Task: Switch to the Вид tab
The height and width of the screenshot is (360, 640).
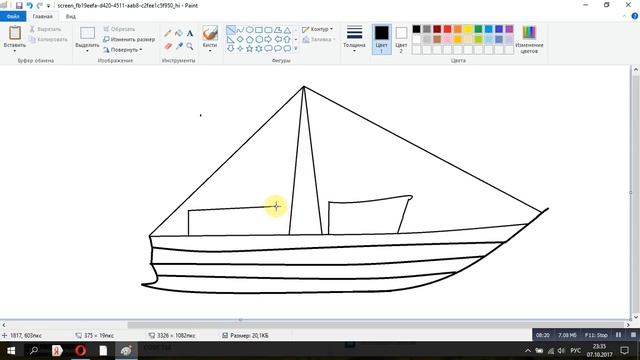Action: pyautogui.click(x=71, y=16)
